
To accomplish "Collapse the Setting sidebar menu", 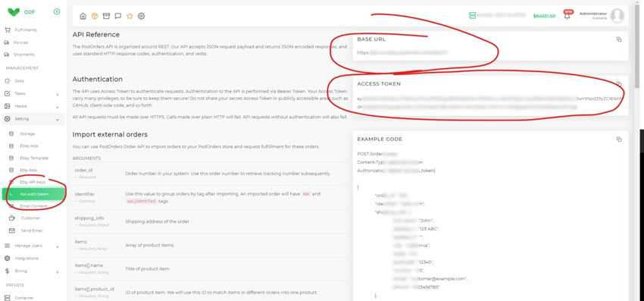I will point(33,119).
